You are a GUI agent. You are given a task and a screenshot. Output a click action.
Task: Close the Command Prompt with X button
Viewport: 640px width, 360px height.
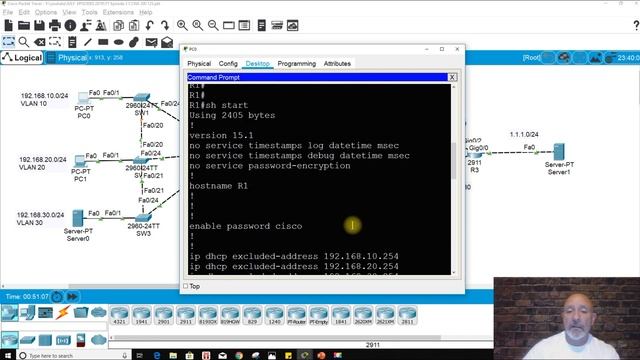(x=452, y=78)
